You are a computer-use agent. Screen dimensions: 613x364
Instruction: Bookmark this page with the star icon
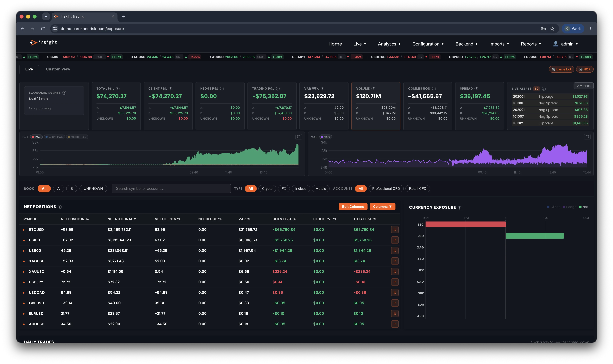pos(552,29)
